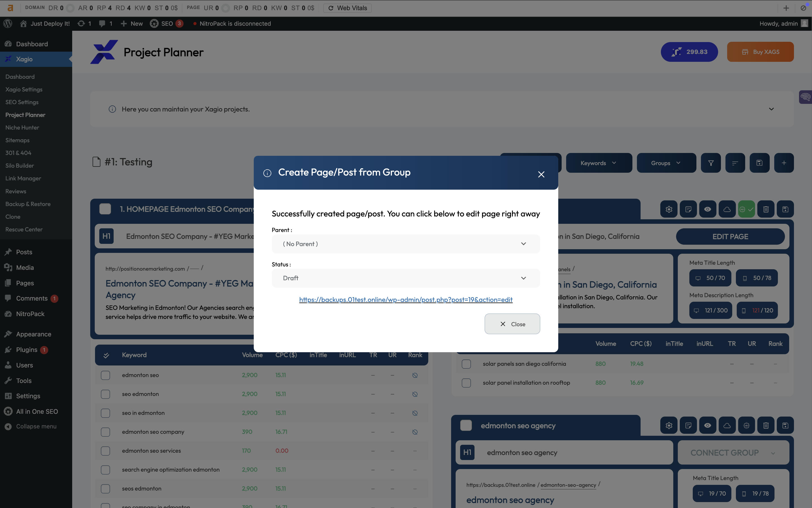Click cloud icon for San Diego group
This screenshot has width=812, height=508.
click(x=727, y=209)
